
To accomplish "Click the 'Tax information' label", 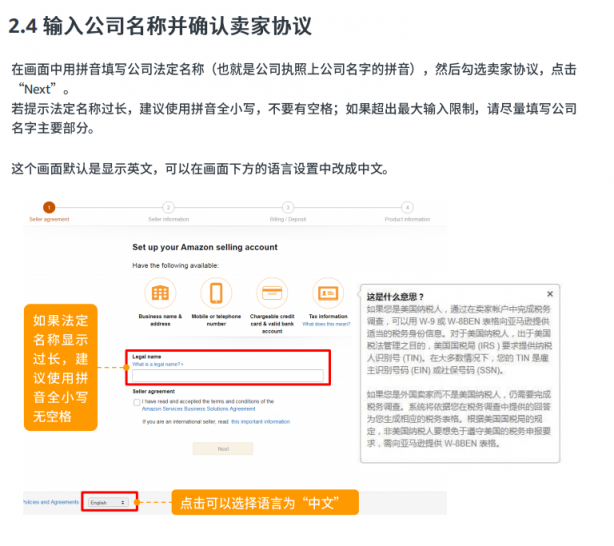I will click(328, 316).
